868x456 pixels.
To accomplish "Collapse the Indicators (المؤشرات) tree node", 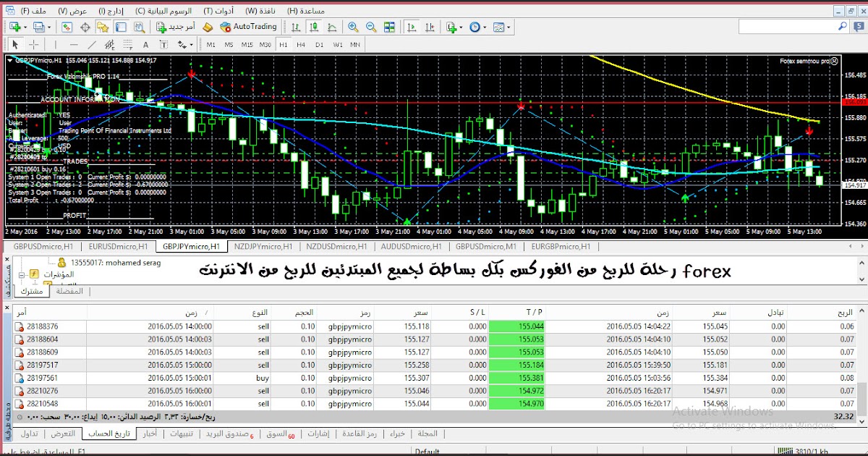I will coord(22,274).
